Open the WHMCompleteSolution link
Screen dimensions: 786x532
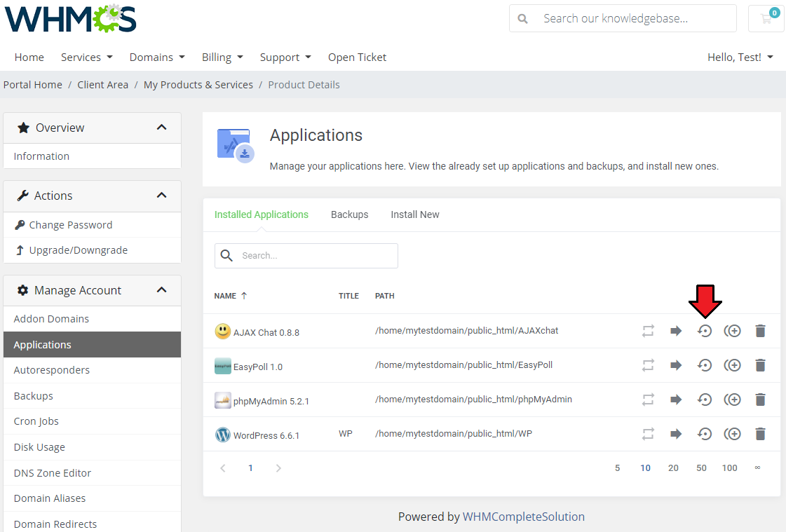(x=523, y=517)
